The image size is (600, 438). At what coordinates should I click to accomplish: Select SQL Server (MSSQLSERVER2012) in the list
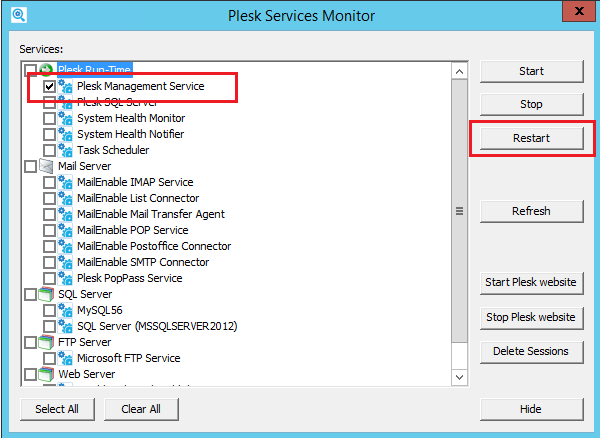click(x=156, y=326)
